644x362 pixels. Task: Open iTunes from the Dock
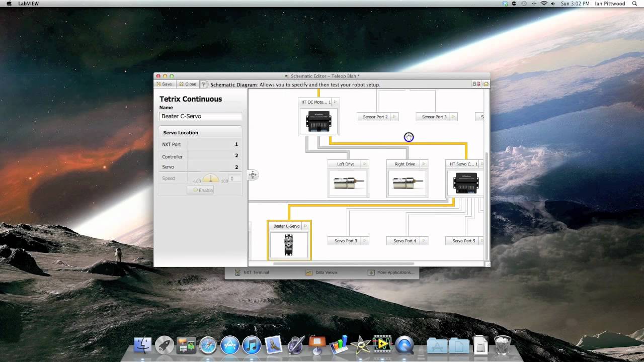[x=252, y=345]
